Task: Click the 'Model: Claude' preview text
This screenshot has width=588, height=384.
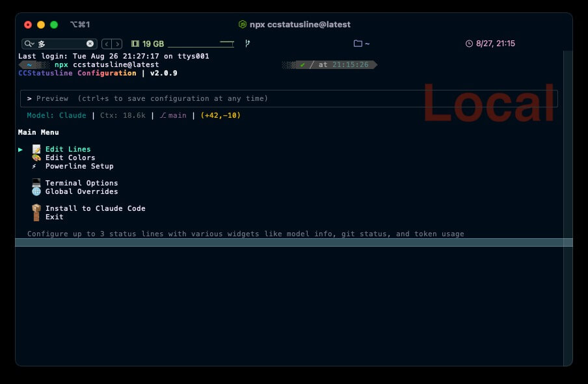Action: 57,115
